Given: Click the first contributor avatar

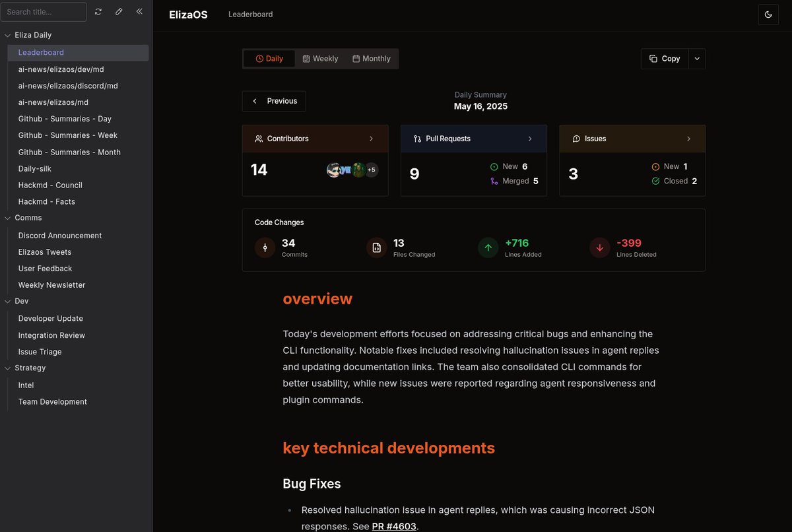Looking at the screenshot, I should tap(334, 170).
